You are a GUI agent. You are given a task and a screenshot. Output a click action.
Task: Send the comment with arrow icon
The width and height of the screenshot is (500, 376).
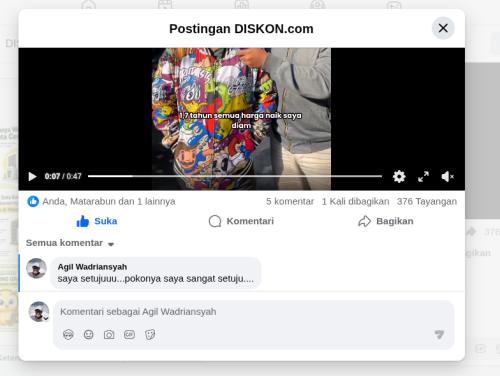(439, 334)
